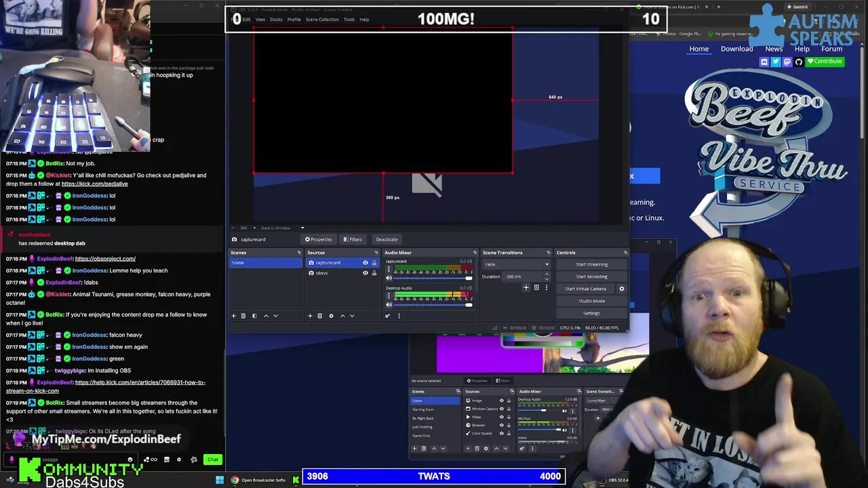The height and width of the screenshot is (488, 868).
Task: Increase transition duration spinner up arrow
Action: click(547, 274)
